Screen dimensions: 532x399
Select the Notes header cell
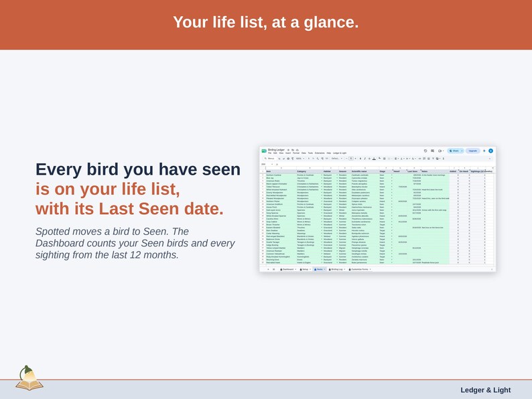click(x=436, y=171)
